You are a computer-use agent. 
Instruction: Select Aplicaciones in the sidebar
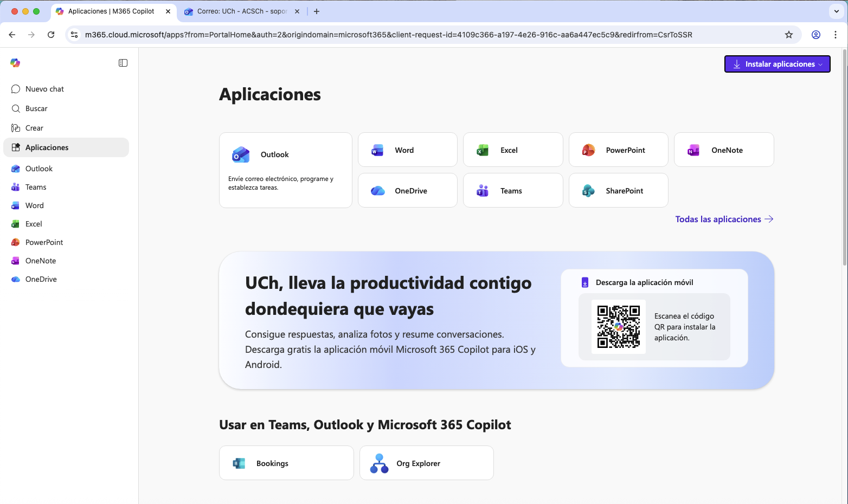pyautogui.click(x=66, y=147)
